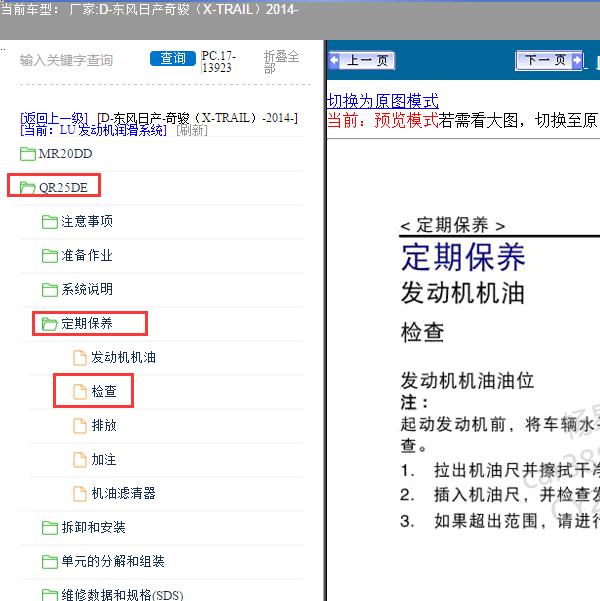
Task: Click the 拆卸和安装 folder icon
Action: [50, 528]
